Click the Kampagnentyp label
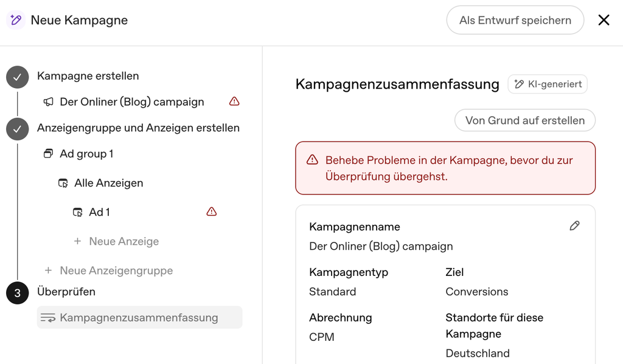 point(349,272)
